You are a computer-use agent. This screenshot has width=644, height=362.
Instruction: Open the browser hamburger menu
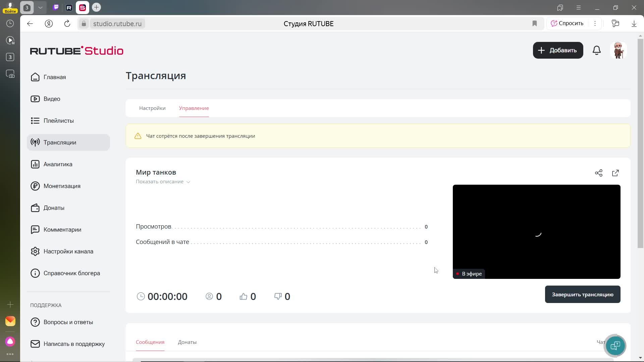click(x=579, y=7)
